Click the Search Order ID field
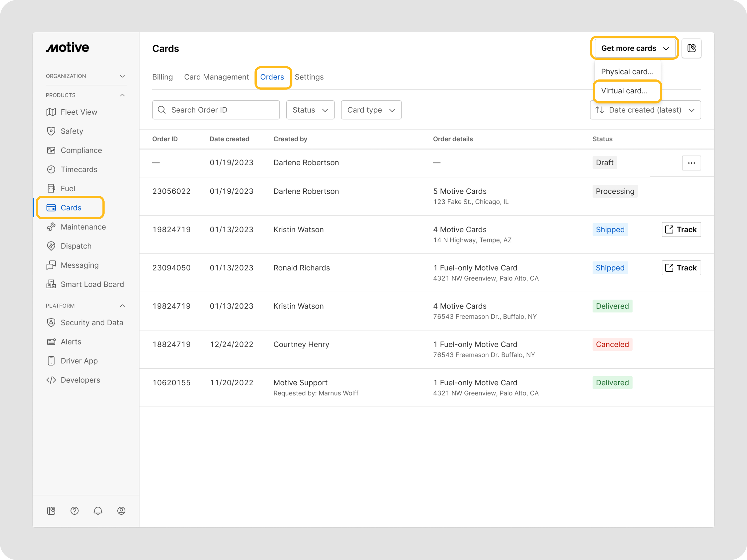The height and width of the screenshot is (560, 747). (x=216, y=110)
